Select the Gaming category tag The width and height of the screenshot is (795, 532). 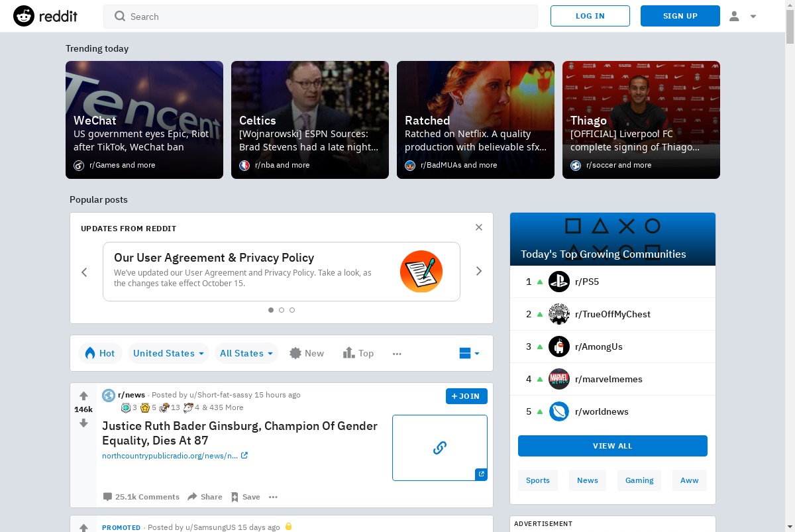click(639, 480)
